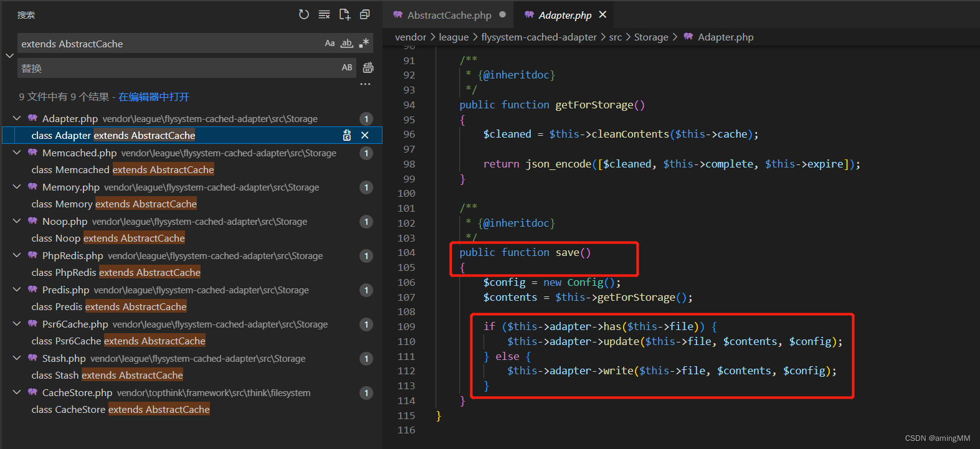
Task: Collapse Stash.php result group
Action: coord(17,358)
